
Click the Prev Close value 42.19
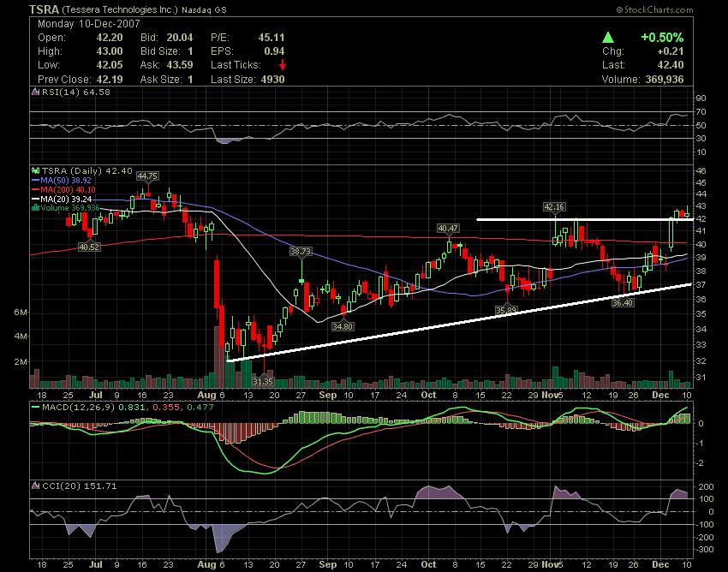coord(110,79)
